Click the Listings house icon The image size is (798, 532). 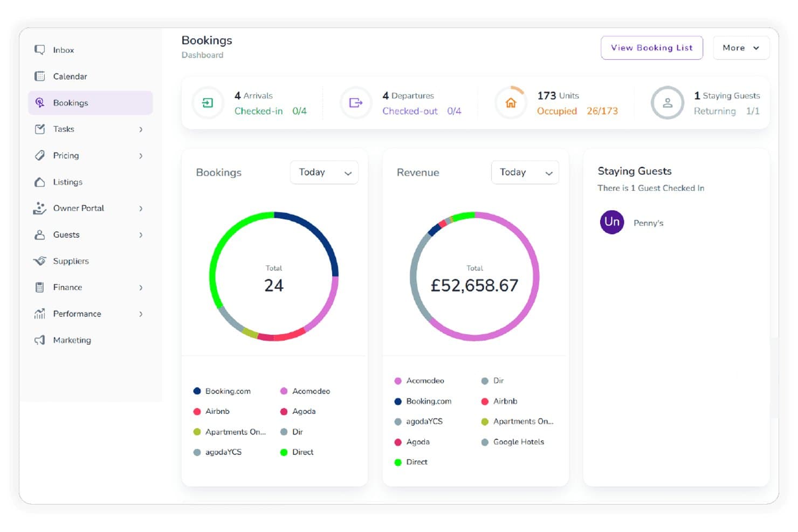click(x=39, y=182)
